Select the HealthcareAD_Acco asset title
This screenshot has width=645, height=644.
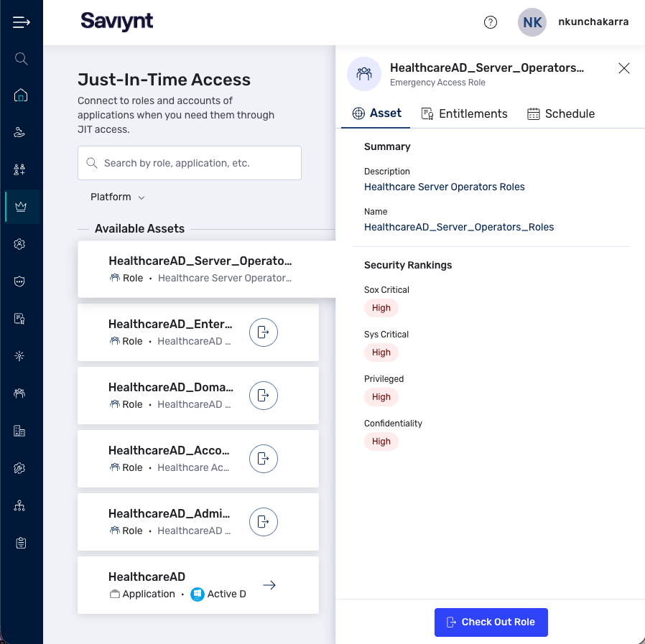click(169, 450)
